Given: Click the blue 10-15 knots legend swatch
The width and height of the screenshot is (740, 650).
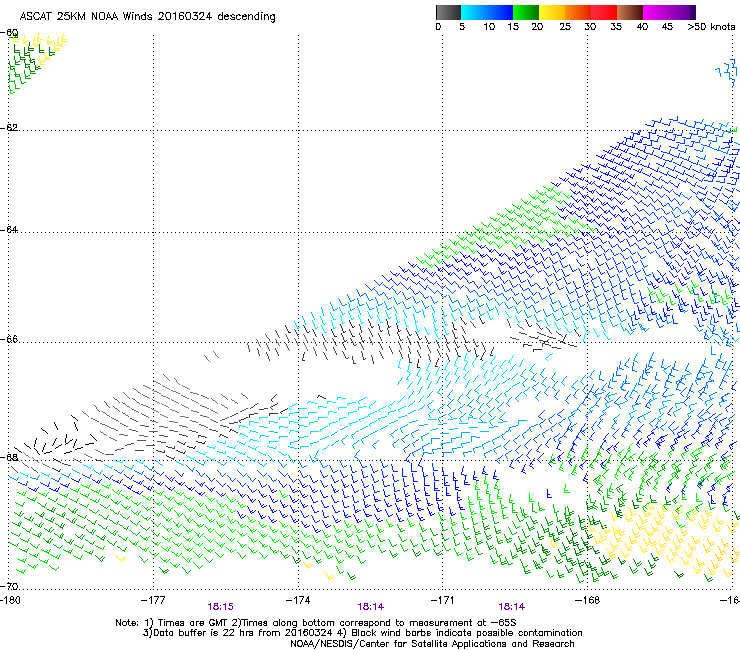Looking at the screenshot, I should point(500,12).
